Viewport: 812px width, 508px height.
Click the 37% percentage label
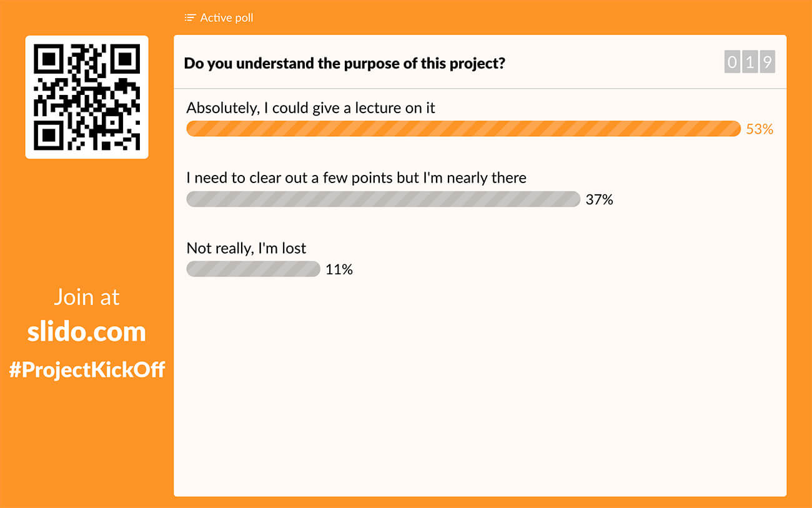pyautogui.click(x=599, y=199)
